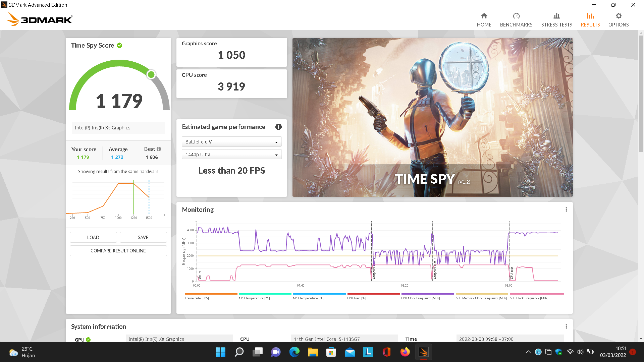The height and width of the screenshot is (362, 644).
Task: Open the blue L app on taskbar
Action: tap(368, 352)
